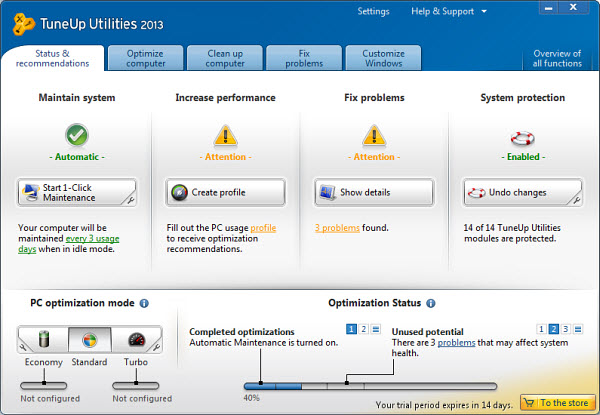Click the To the store button
The height and width of the screenshot is (415, 600).
pos(558,403)
